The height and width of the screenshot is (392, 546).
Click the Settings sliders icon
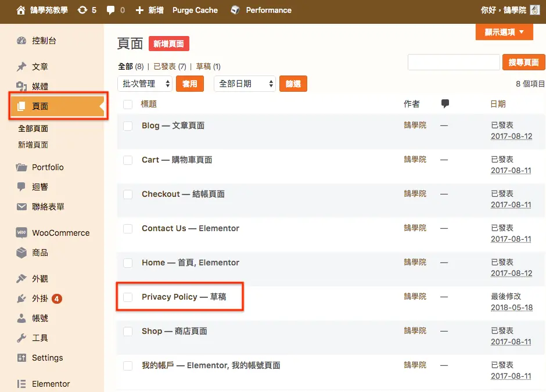[x=21, y=358]
